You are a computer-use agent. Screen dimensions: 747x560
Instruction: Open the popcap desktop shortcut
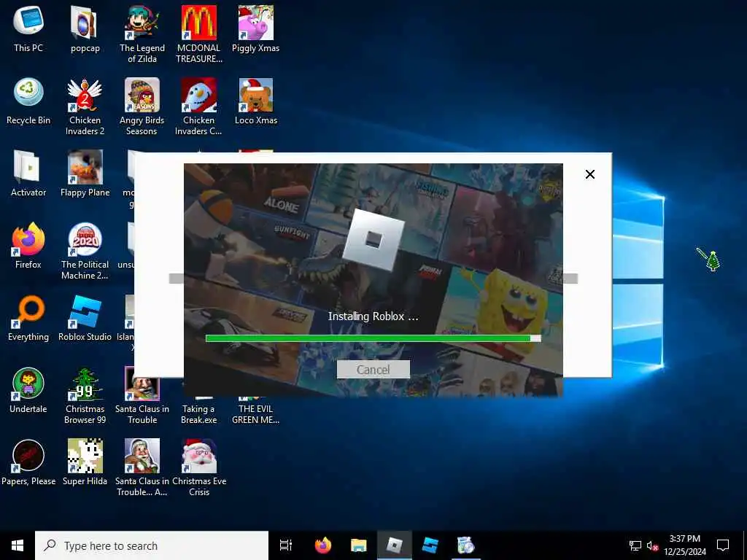(85, 28)
